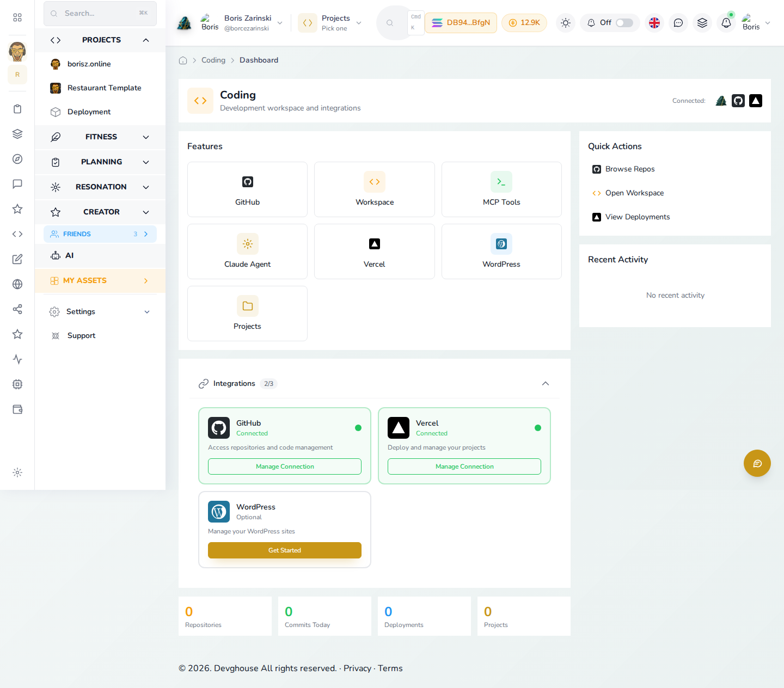Click the globe icon in left rail

(x=17, y=284)
